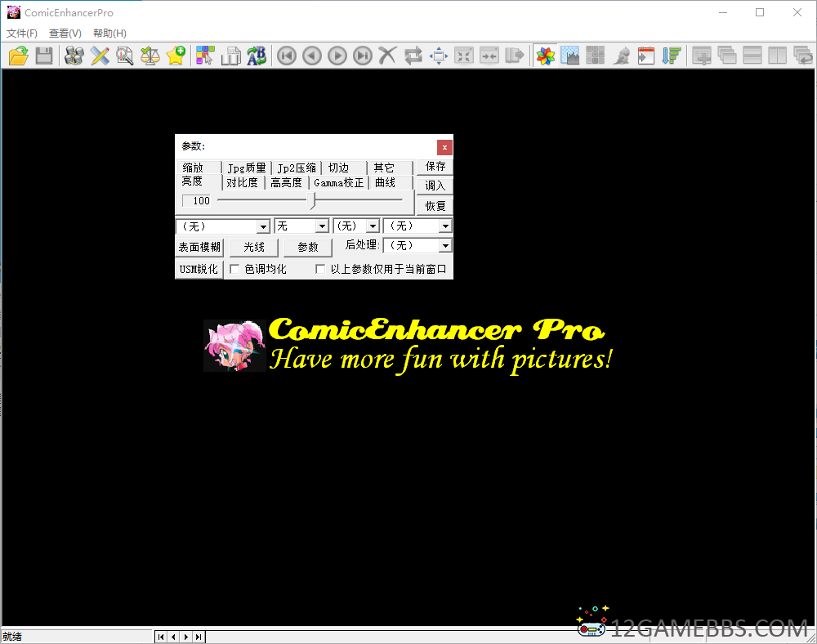
Task: Click the four-direction move icon
Action: point(439,56)
